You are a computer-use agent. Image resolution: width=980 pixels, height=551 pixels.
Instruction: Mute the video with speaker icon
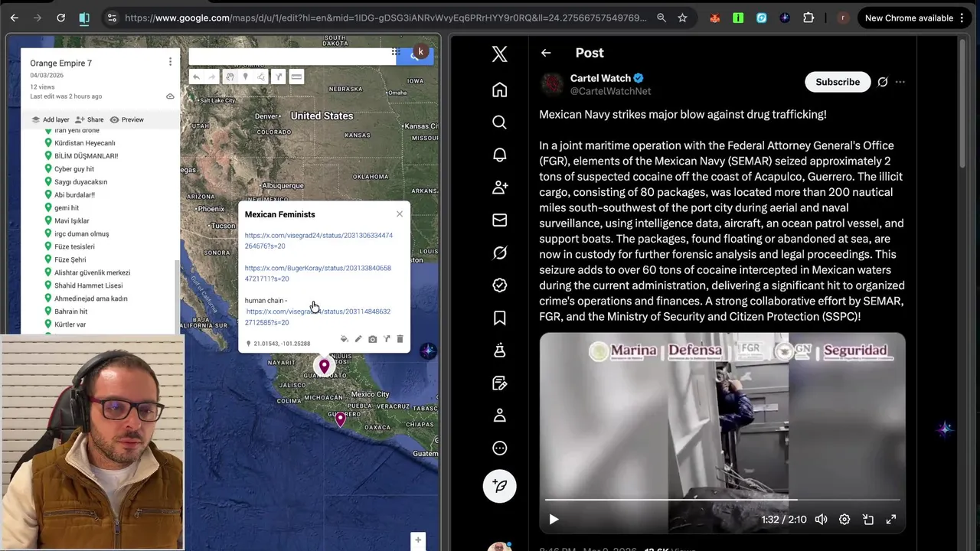tap(821, 520)
